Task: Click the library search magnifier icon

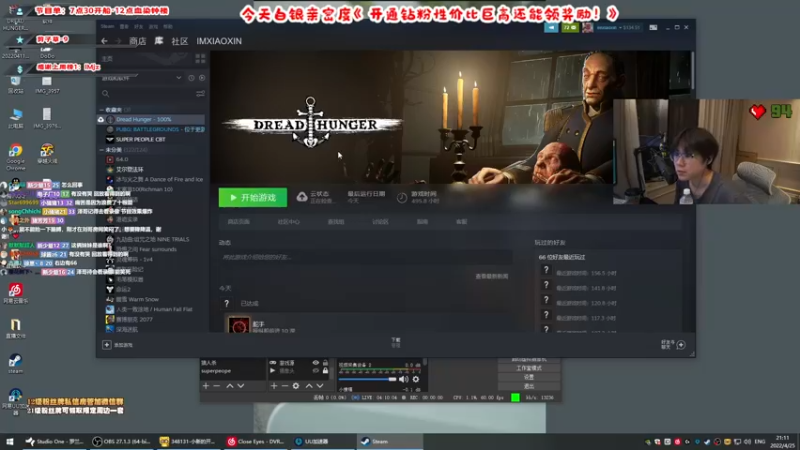Action: click(106, 93)
